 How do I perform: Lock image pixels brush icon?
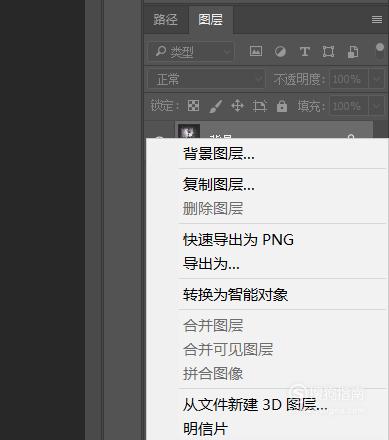tap(216, 106)
